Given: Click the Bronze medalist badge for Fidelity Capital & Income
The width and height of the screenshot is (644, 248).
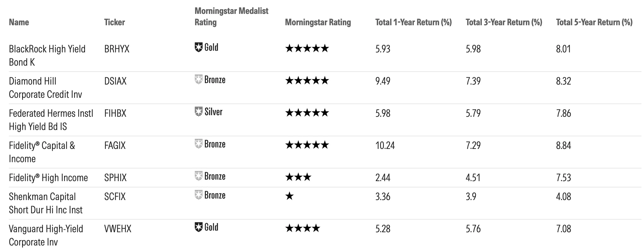Looking at the screenshot, I should 210,144.
